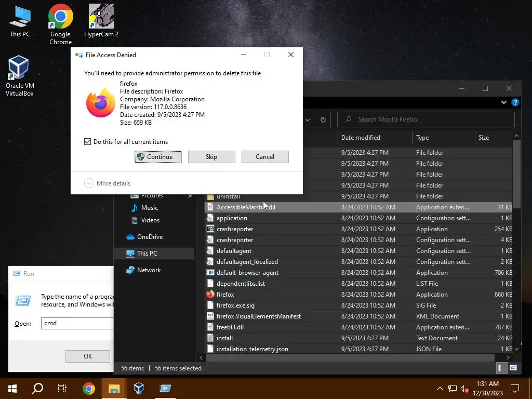Select This PC in navigation pane

(x=154, y=254)
